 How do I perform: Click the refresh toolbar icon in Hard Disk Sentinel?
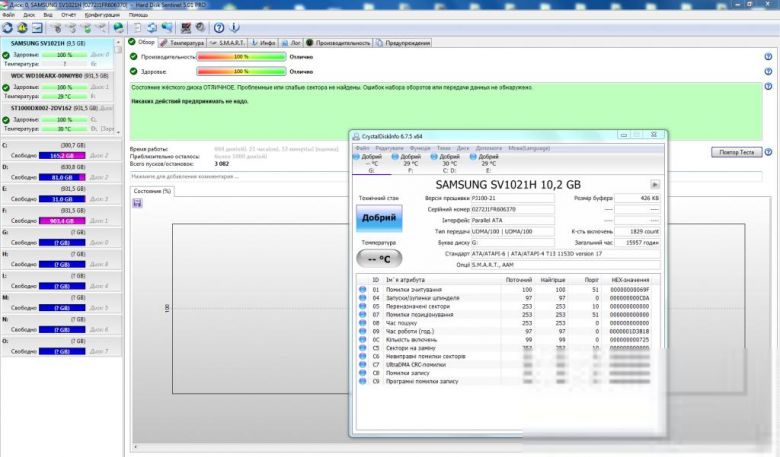tap(7, 28)
